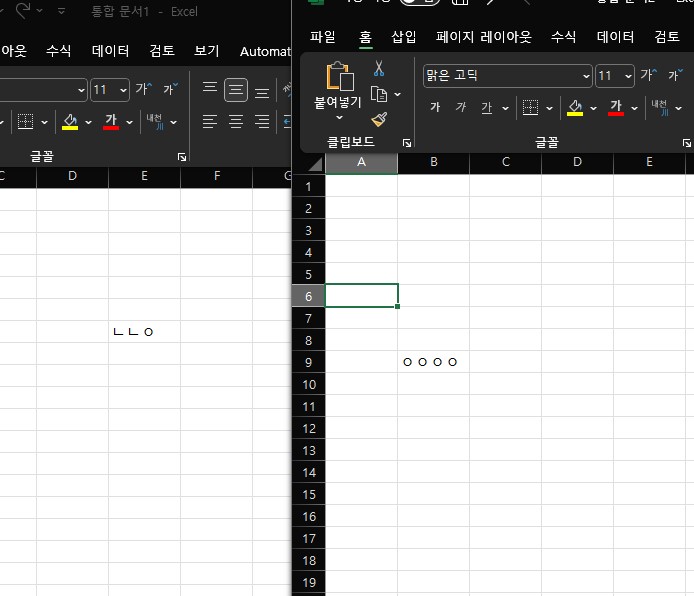Open fill color dropdown in right window
Image resolution: width=694 pixels, height=596 pixels.
point(593,108)
